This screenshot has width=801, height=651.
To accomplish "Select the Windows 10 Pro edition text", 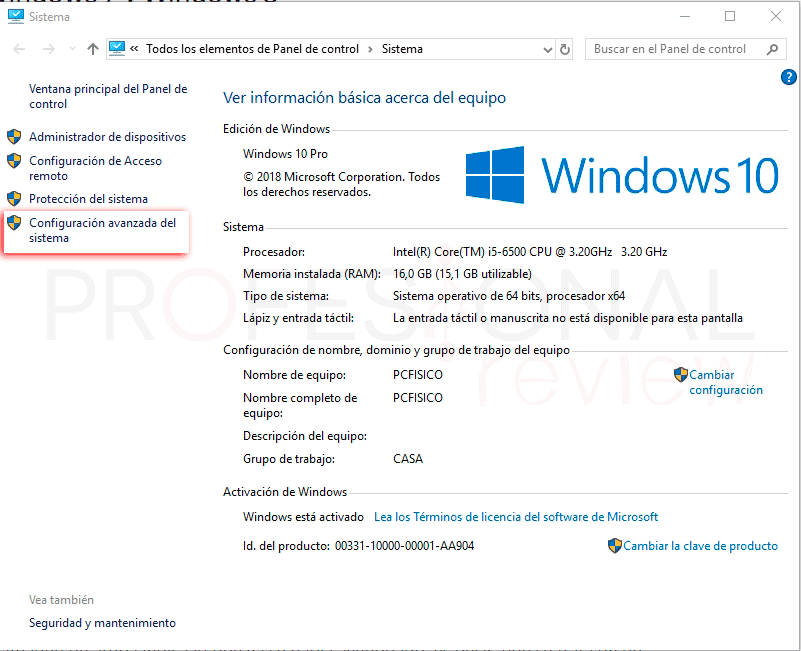I will (285, 154).
